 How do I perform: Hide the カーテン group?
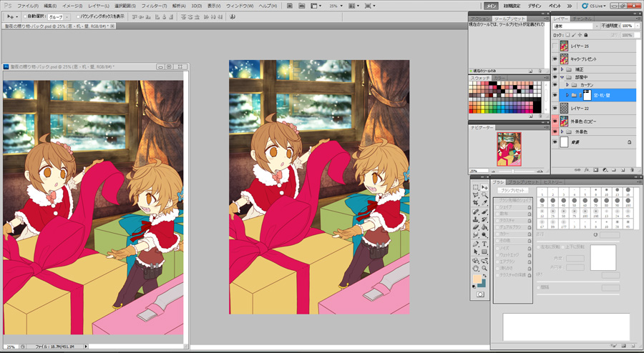(555, 85)
